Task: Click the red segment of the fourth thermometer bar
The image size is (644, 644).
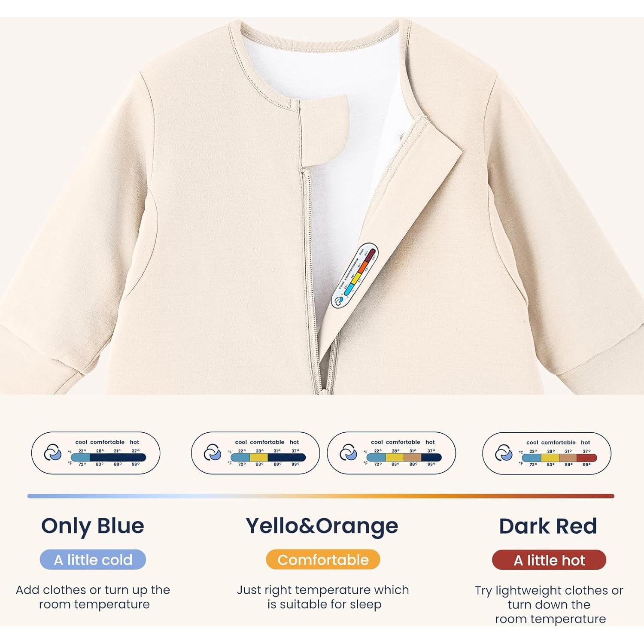Action: tap(586, 458)
